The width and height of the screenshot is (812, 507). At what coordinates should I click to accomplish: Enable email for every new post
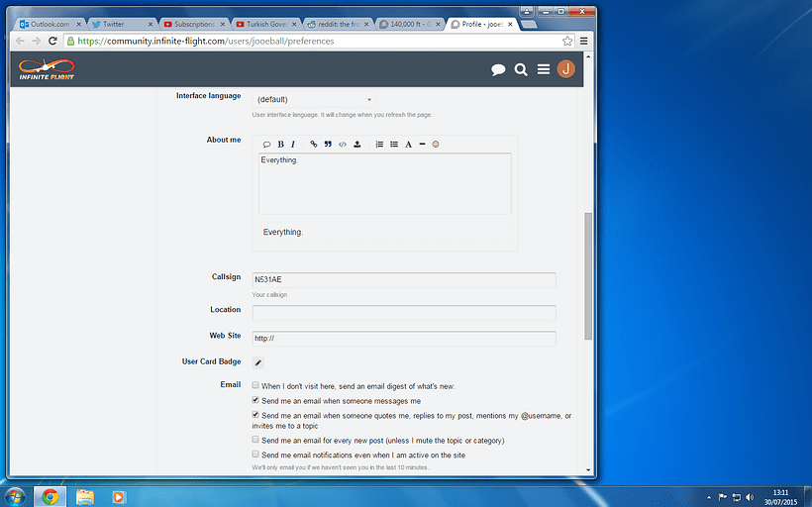tap(255, 439)
